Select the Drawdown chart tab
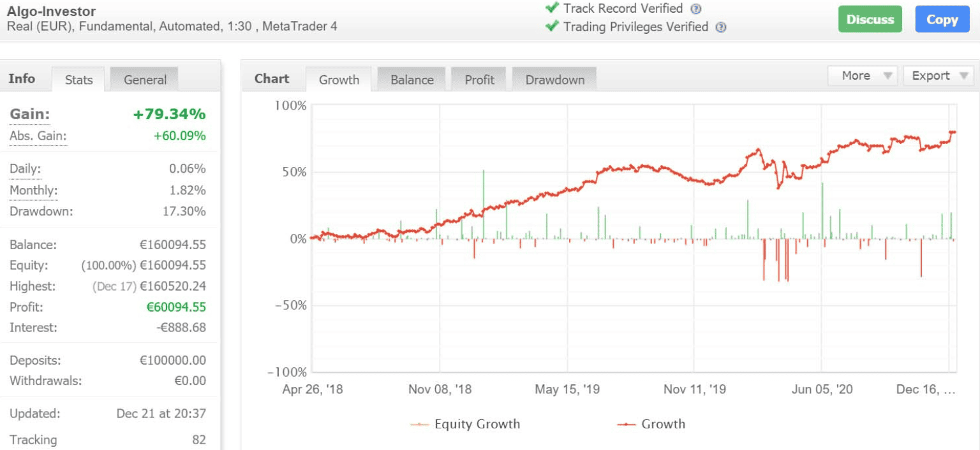Screen dimensions: 980x450 pyautogui.click(x=555, y=80)
